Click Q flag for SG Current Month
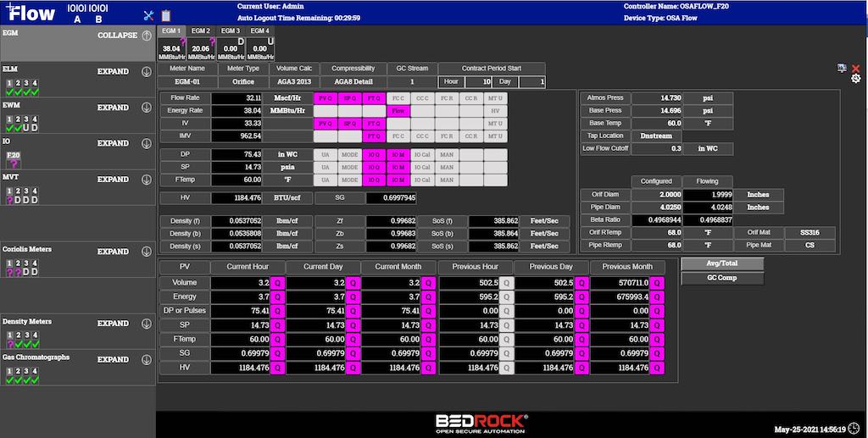 click(428, 353)
